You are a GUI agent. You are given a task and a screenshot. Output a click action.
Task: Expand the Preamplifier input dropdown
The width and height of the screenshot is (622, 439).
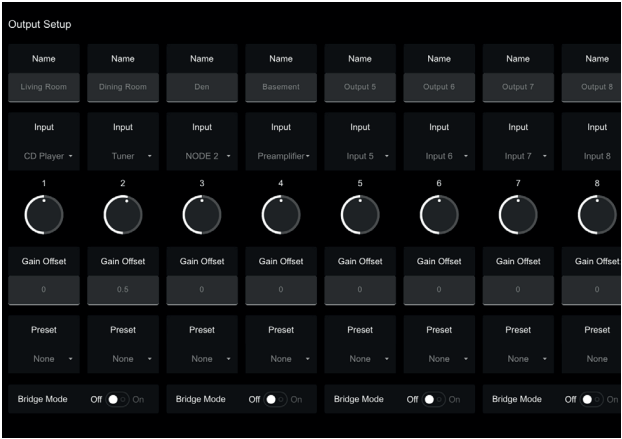280,156
